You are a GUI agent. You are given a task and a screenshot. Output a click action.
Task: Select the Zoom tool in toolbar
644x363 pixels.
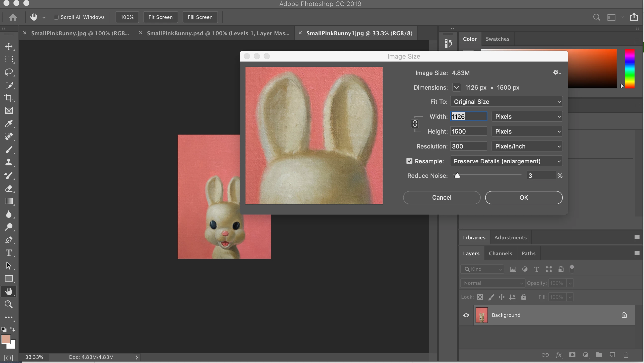(9, 304)
